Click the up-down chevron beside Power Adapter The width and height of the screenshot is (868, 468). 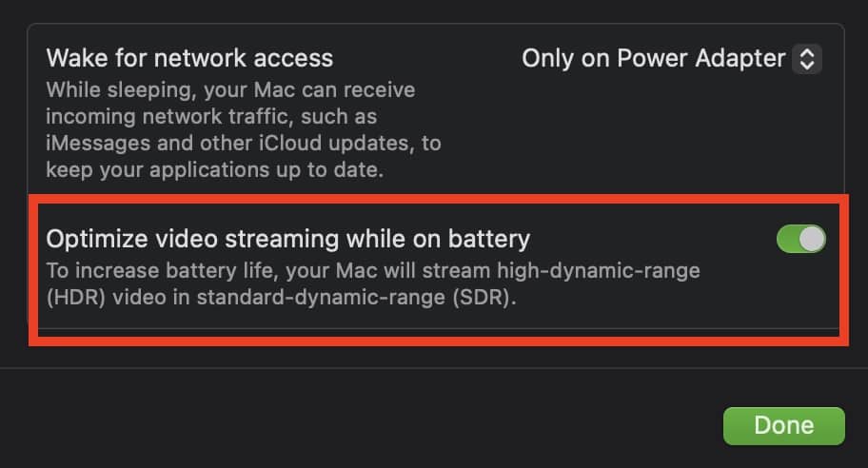pyautogui.click(x=806, y=59)
